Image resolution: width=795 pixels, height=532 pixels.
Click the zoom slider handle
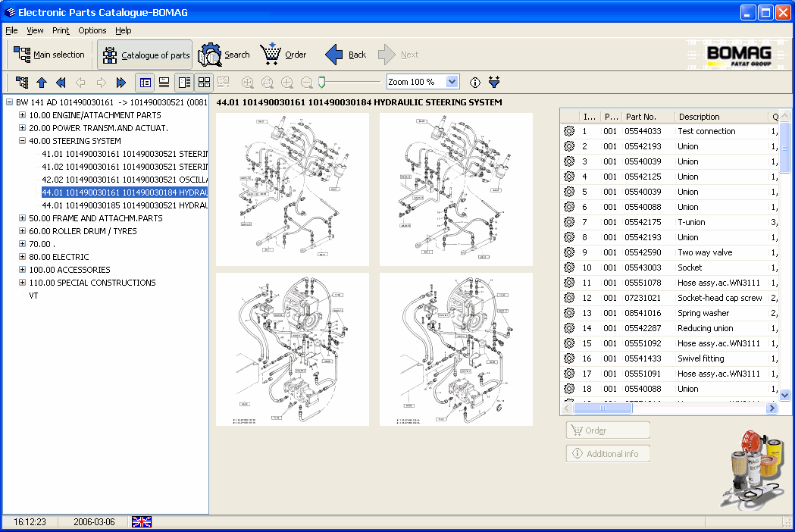tap(321, 82)
